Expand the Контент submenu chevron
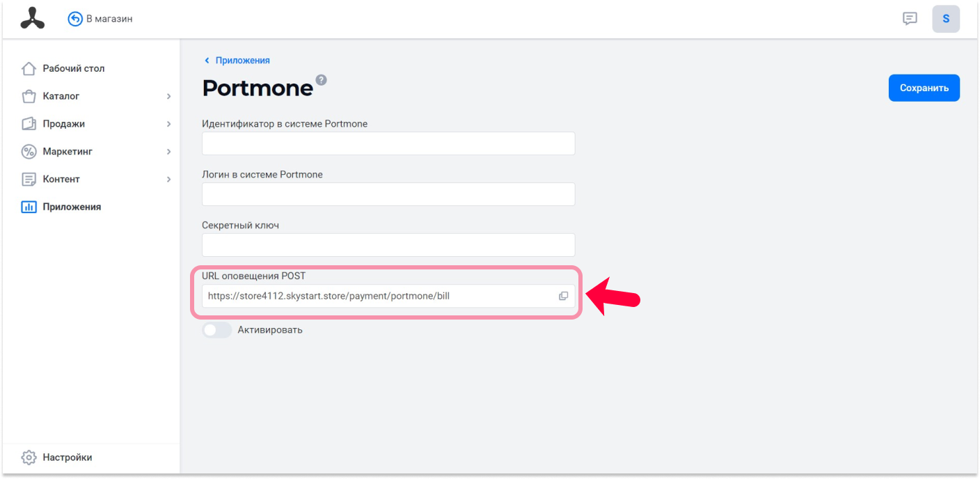980x479 pixels. point(168,180)
